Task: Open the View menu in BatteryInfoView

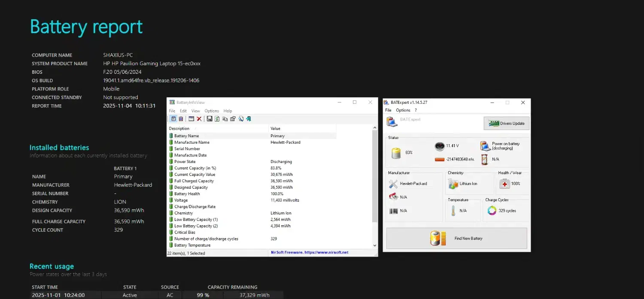Action: click(195, 111)
